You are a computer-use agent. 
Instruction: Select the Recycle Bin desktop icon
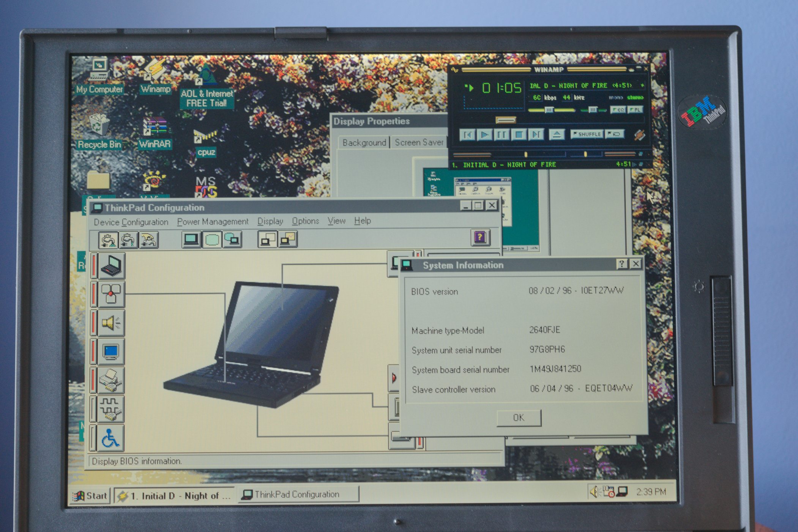click(99, 131)
